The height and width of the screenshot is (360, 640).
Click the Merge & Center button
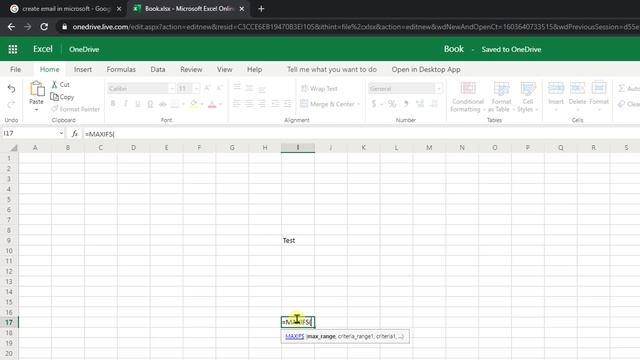(328, 104)
